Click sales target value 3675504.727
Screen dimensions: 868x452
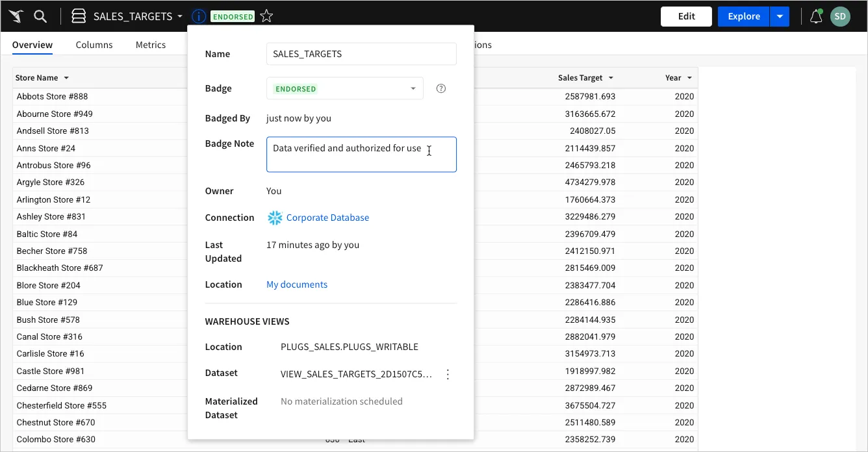(x=590, y=405)
